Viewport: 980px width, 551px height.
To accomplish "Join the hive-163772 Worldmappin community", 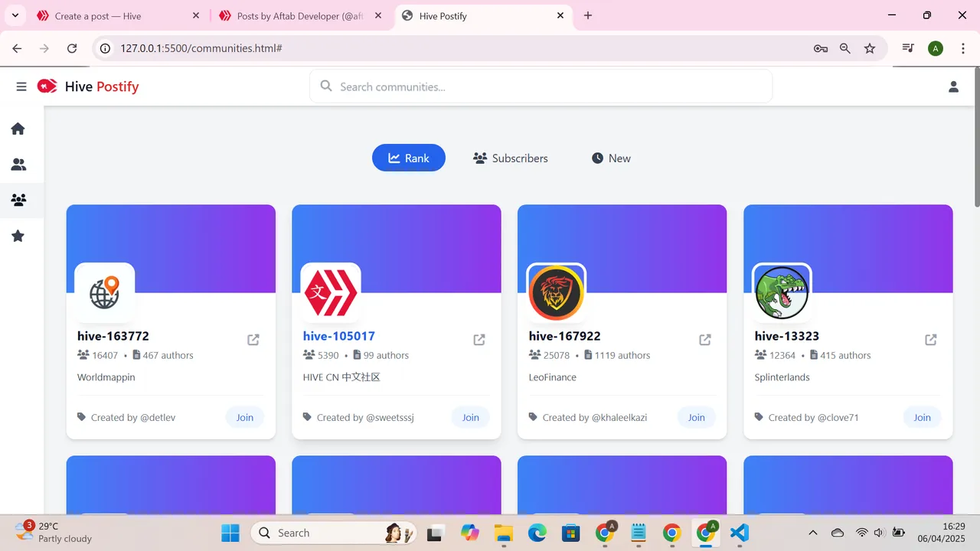I will click(x=245, y=417).
